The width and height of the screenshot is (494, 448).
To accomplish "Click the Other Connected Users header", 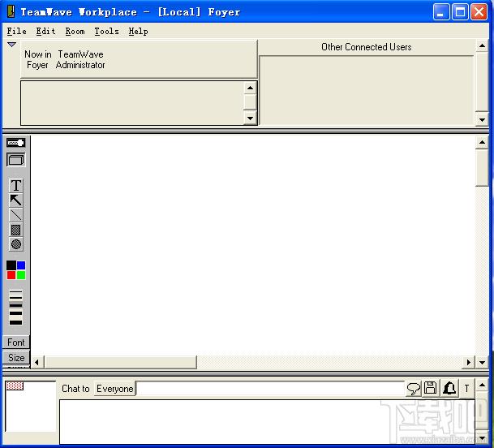I will pos(367,47).
